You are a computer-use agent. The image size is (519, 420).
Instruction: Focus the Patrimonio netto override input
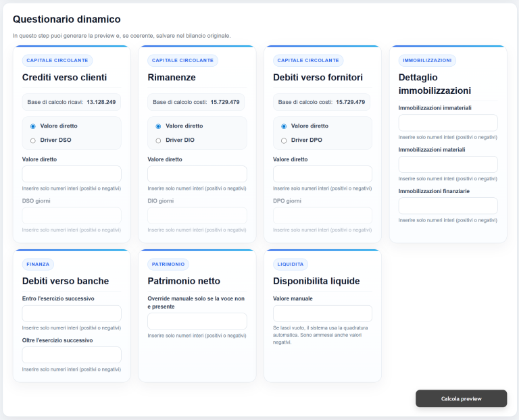pyautogui.click(x=197, y=321)
